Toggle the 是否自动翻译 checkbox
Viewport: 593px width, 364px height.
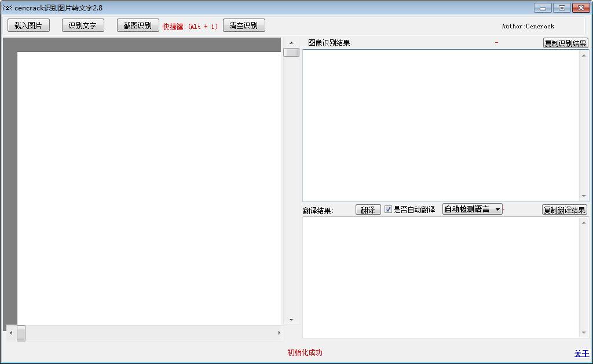(x=388, y=209)
